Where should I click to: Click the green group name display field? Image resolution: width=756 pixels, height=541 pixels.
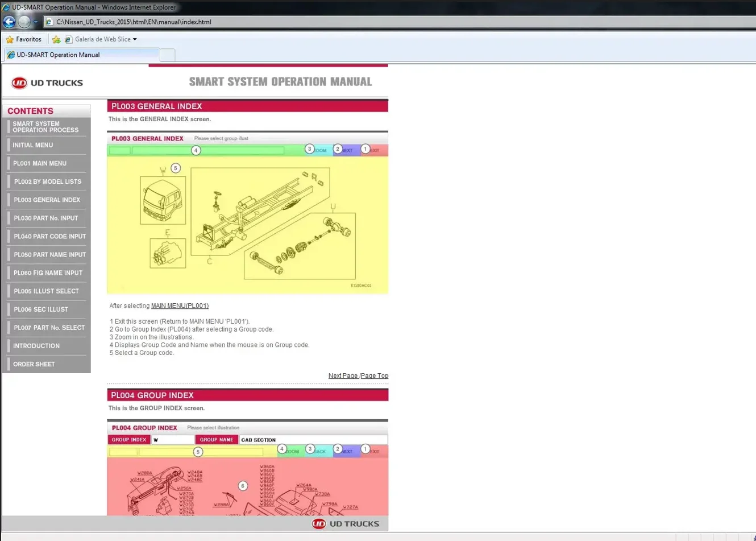click(208, 150)
